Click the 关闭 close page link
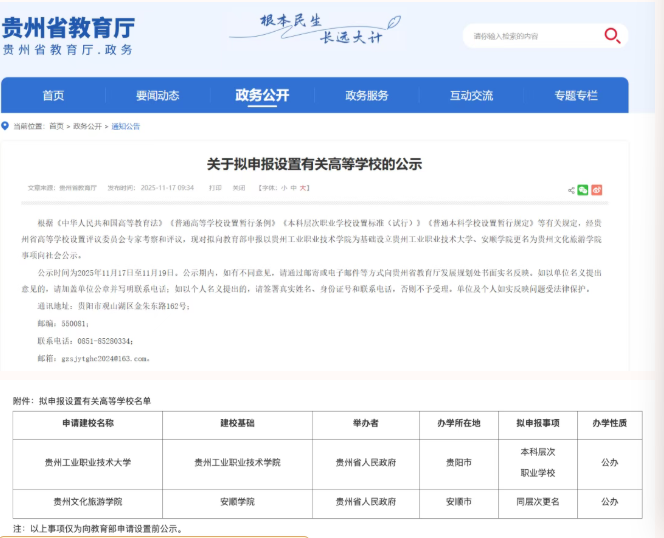Viewport: 664px width, 538px height. tap(239, 187)
